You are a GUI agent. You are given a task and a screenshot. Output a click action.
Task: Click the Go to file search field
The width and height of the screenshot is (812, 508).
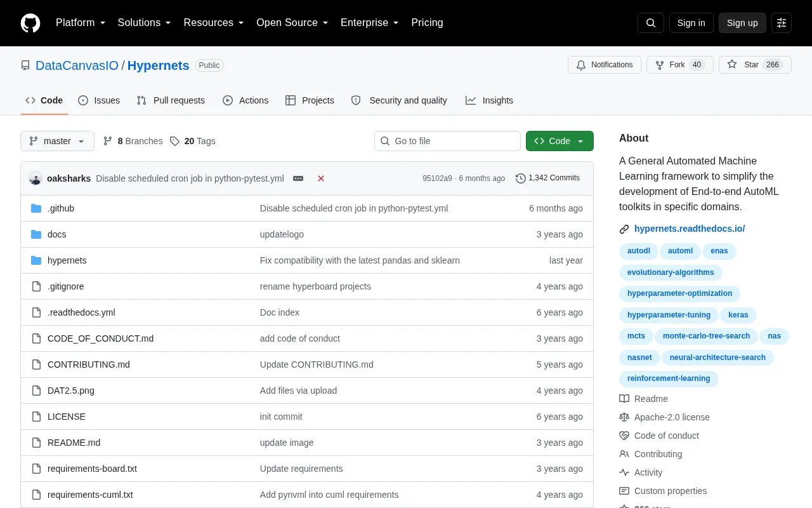(x=447, y=141)
